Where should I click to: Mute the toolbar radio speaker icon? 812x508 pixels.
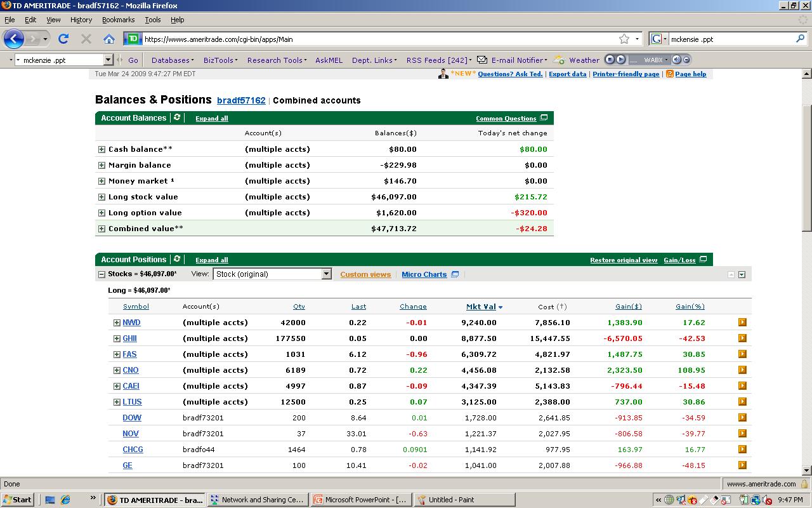[x=676, y=60]
